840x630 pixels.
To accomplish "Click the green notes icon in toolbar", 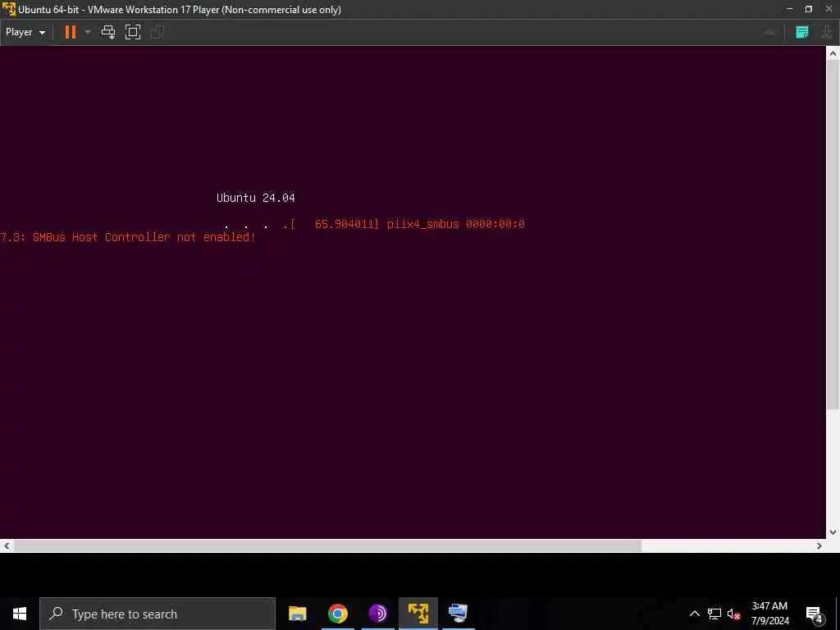I will (802, 32).
